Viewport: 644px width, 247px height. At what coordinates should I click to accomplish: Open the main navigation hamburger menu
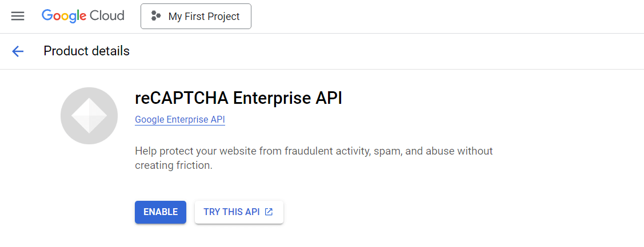click(18, 16)
